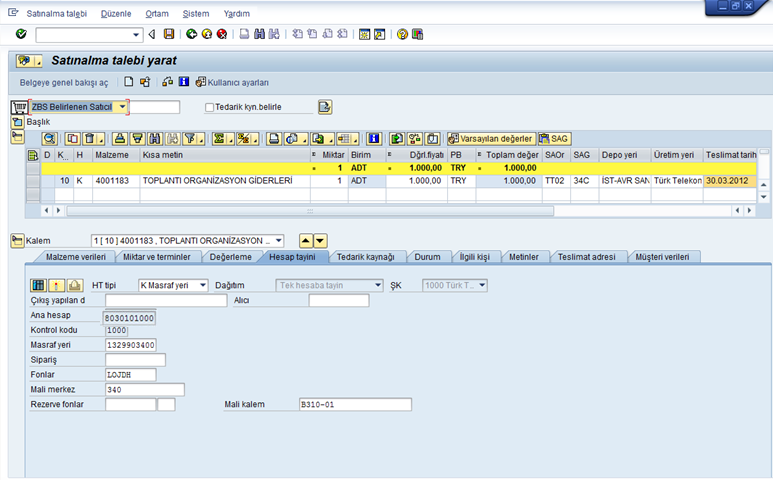This screenshot has height=480, width=773.
Task: Switch to the Tedarik kaynağı tab
Action: [x=365, y=257]
